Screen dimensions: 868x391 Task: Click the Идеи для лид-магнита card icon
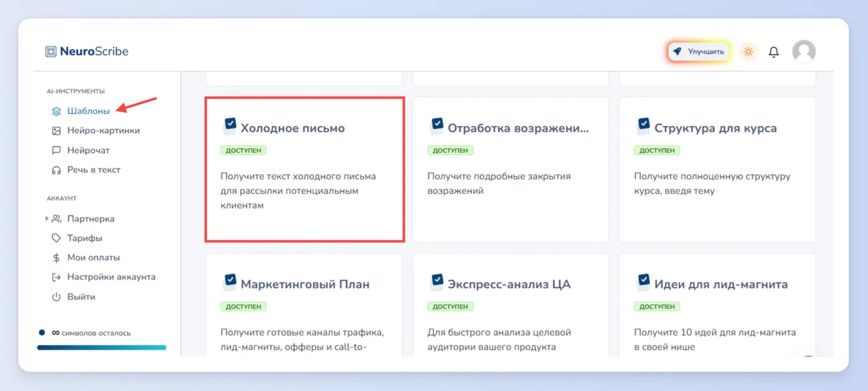[x=643, y=283]
